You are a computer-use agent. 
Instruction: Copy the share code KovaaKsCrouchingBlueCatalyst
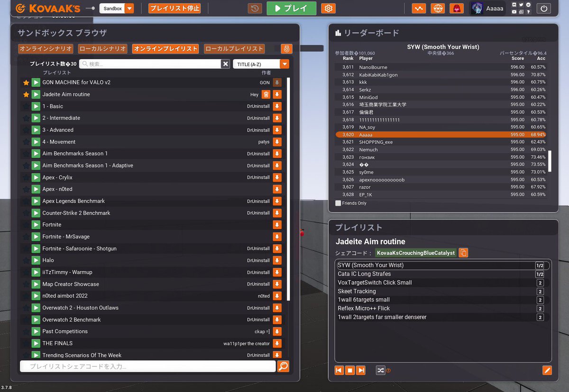pos(464,253)
